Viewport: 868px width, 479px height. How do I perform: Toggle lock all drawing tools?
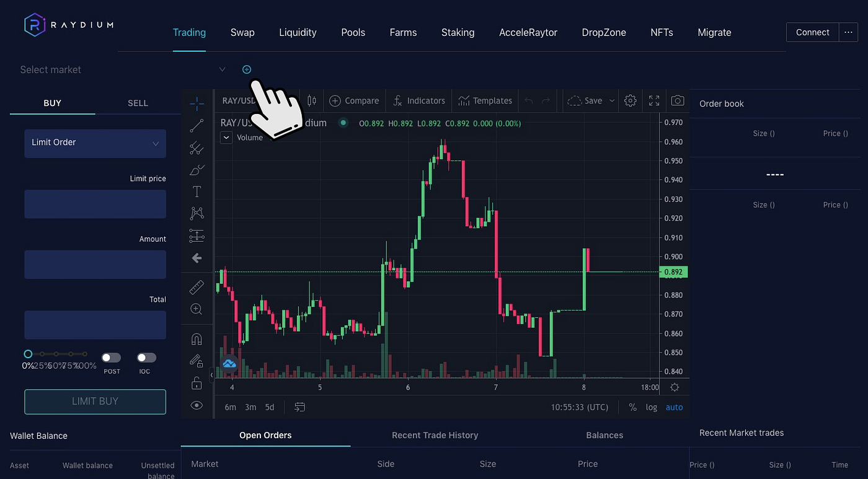click(197, 383)
